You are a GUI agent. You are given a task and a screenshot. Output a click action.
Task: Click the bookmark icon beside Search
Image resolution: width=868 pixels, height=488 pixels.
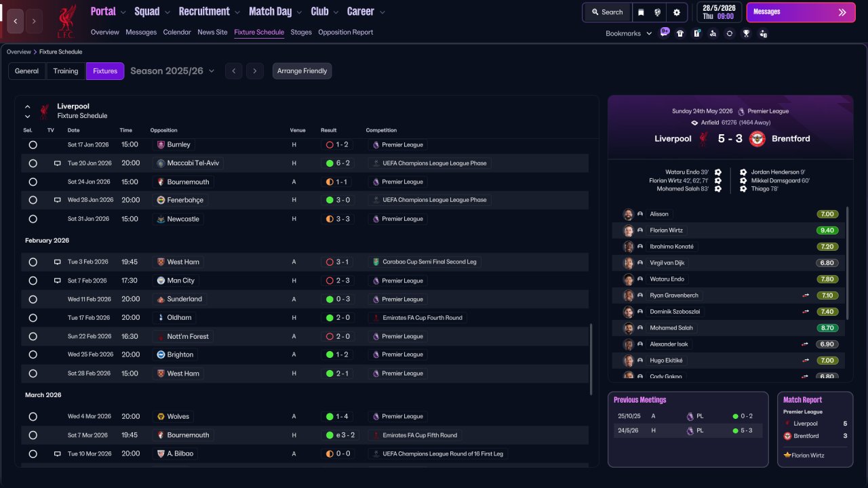click(641, 12)
